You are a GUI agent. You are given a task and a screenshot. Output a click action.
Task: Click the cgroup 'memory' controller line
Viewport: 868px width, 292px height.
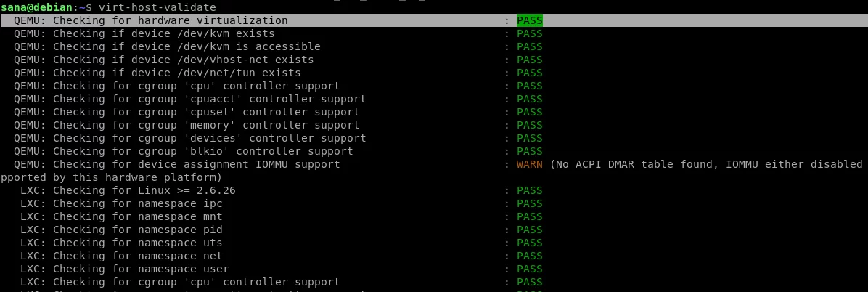pos(187,125)
